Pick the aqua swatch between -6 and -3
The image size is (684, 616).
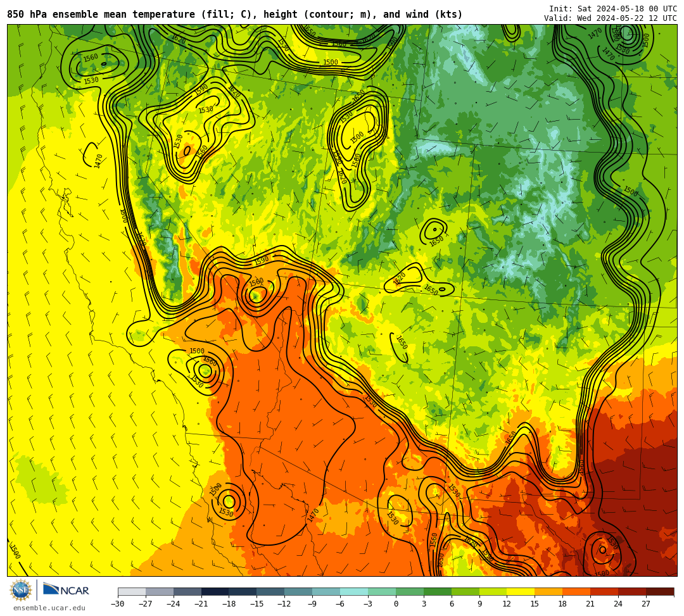click(x=354, y=591)
